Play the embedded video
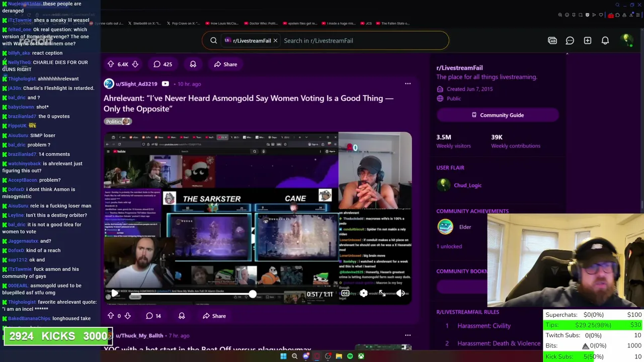Image resolution: width=644 pixels, height=362 pixels. (115, 294)
